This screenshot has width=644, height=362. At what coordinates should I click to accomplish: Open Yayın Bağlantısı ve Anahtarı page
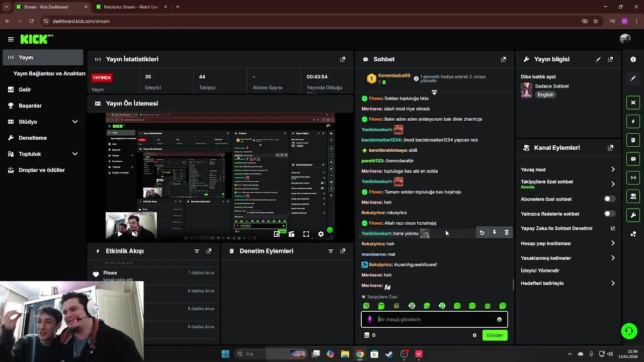point(49,73)
